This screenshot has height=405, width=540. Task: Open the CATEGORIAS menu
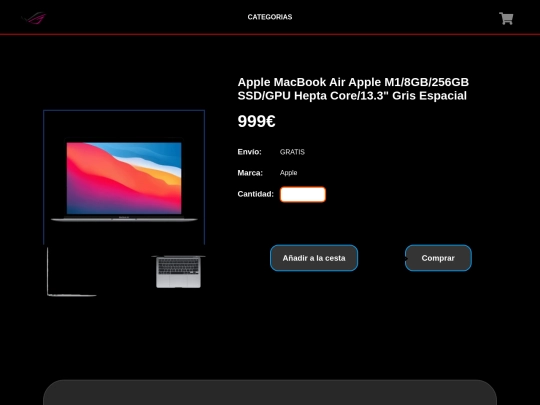[x=270, y=17]
